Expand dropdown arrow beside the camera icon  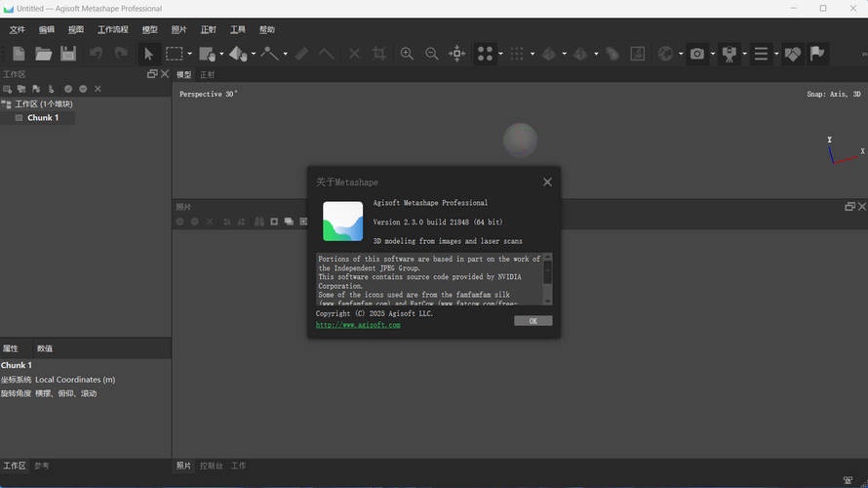[x=712, y=55]
